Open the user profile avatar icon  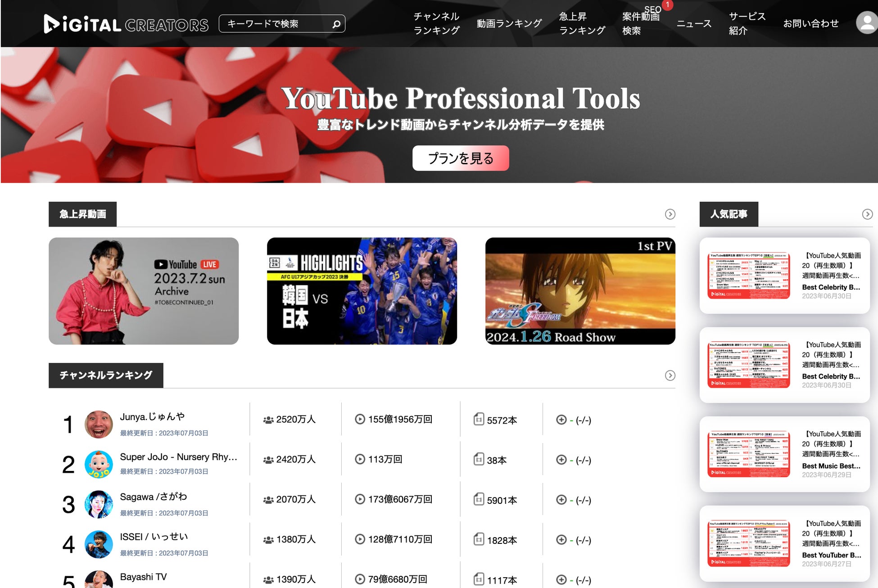coord(866,23)
